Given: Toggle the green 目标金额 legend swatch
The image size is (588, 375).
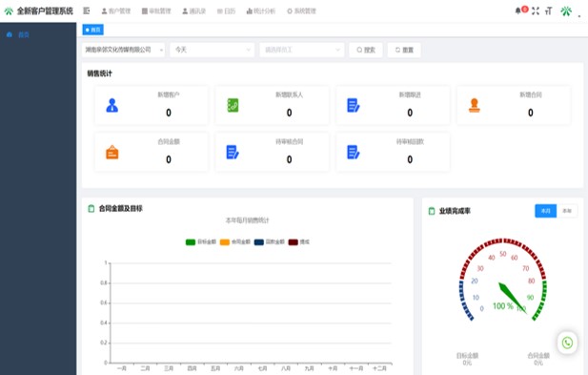Looking at the screenshot, I should [191, 242].
